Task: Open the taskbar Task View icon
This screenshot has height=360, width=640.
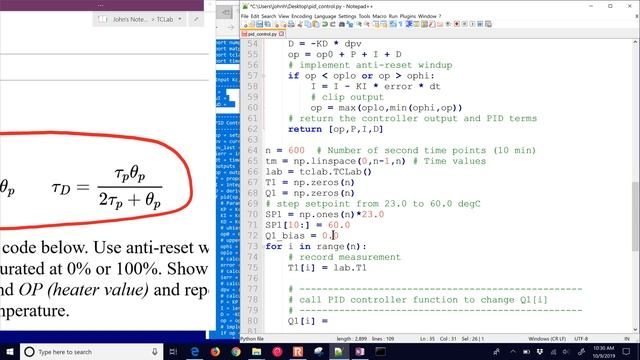Action: coord(173,351)
